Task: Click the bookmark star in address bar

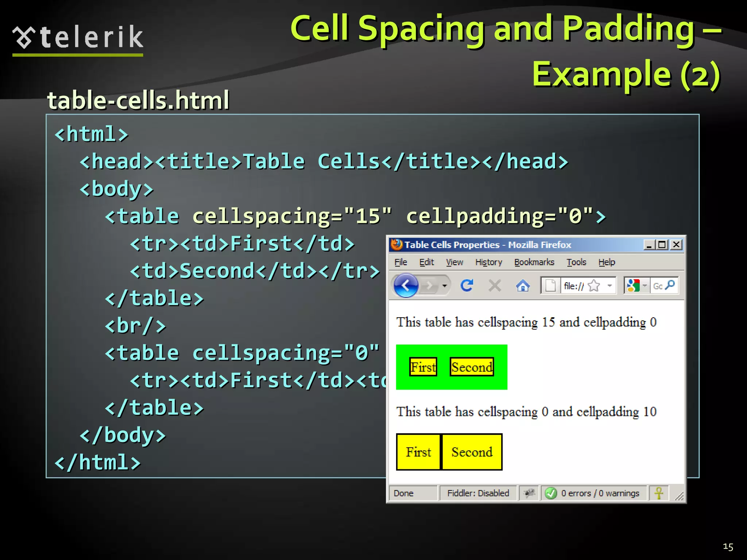Action: (594, 285)
